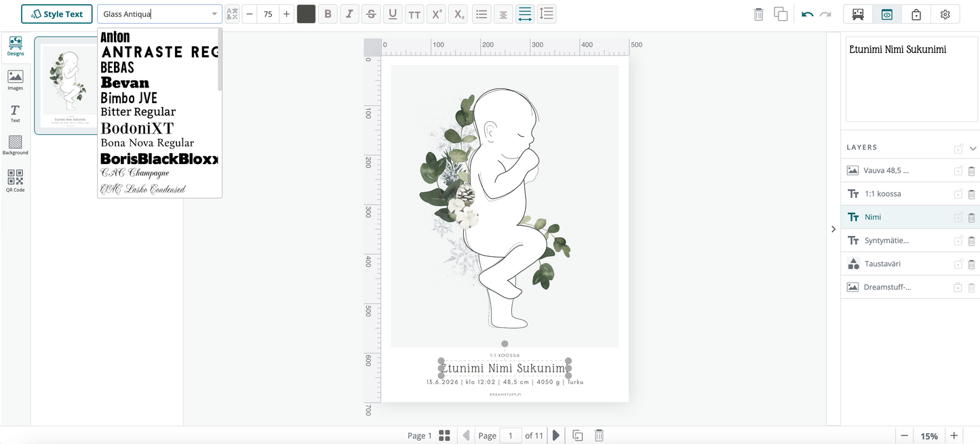Screen dimensions: 980x444
Task: Open the bed room preview icon
Action: (858, 14)
